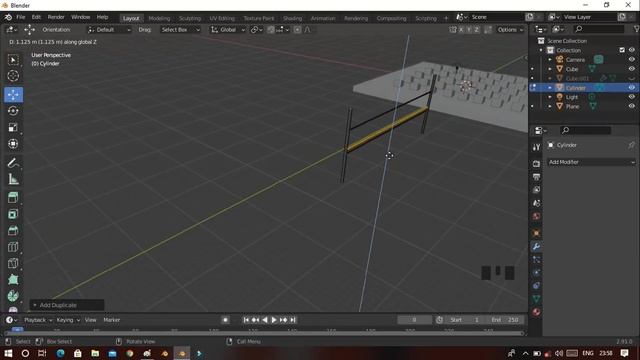Viewport: 640px width, 360px height.
Task: Open the View Layer properties tab
Action: (536, 190)
